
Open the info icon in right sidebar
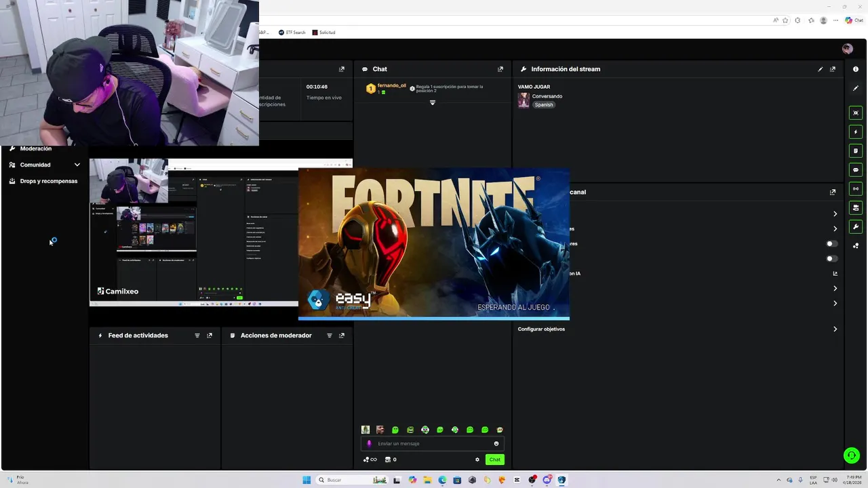click(x=856, y=69)
